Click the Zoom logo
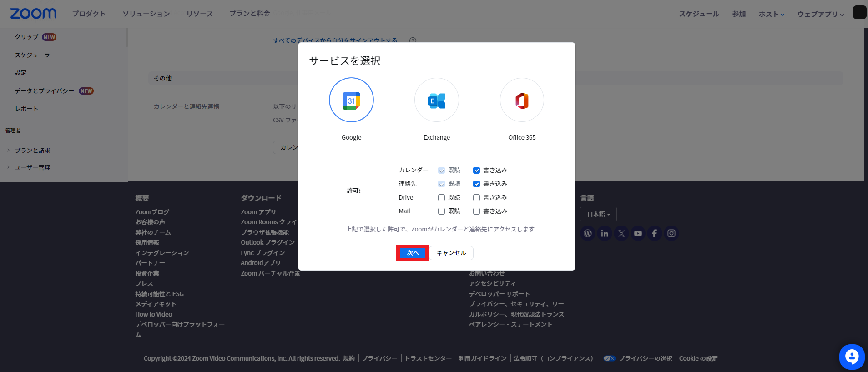The height and width of the screenshot is (372, 868). [33, 14]
